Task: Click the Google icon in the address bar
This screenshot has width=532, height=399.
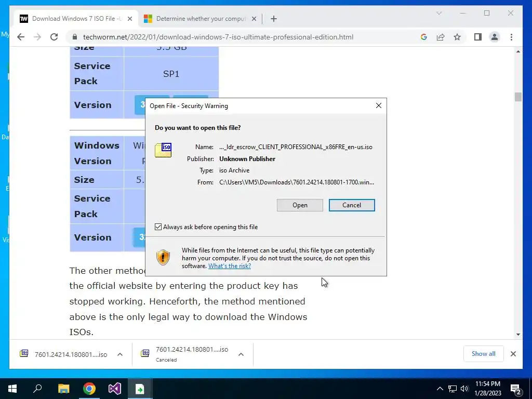Action: tap(424, 37)
